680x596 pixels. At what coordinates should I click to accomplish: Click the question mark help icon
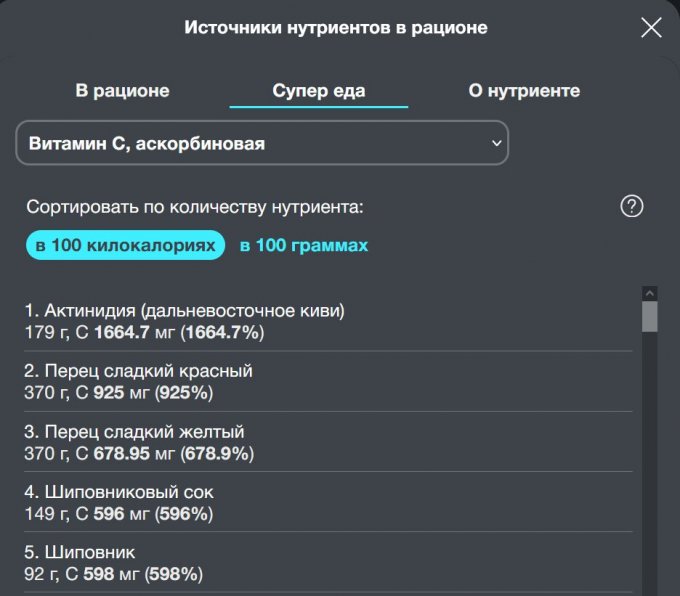(x=631, y=207)
